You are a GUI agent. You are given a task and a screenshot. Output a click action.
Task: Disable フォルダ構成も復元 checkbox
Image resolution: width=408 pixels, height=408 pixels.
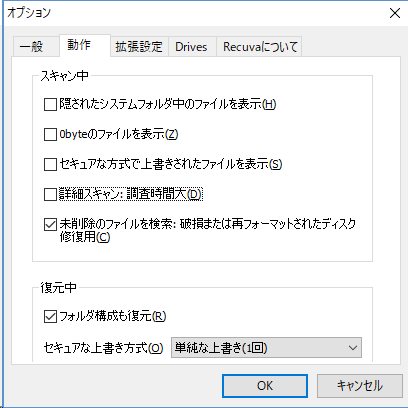click(x=50, y=317)
